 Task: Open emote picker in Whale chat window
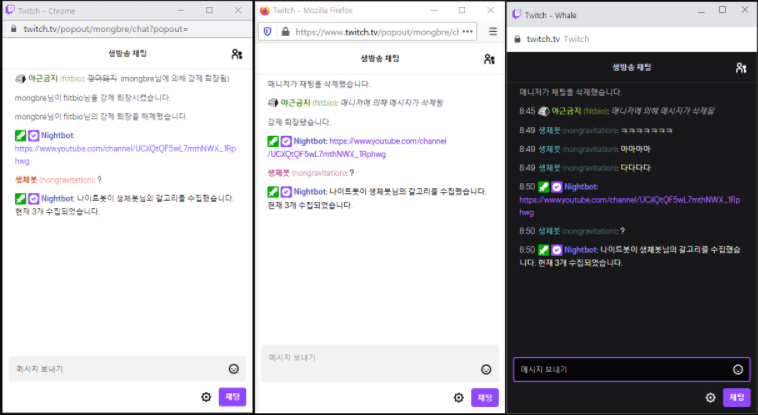tap(738, 370)
